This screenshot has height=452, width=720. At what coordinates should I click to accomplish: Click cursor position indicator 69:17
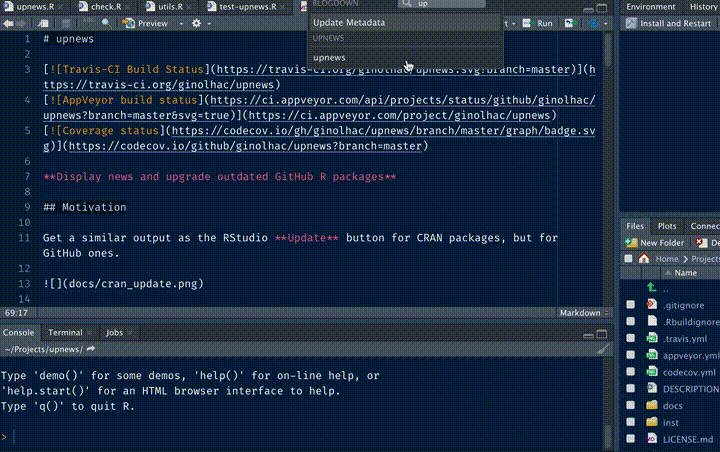tap(16, 313)
